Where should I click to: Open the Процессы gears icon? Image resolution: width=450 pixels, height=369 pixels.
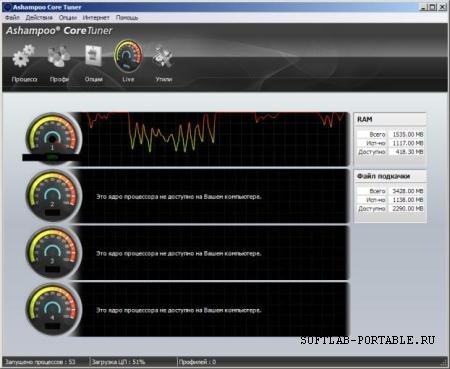point(24,56)
